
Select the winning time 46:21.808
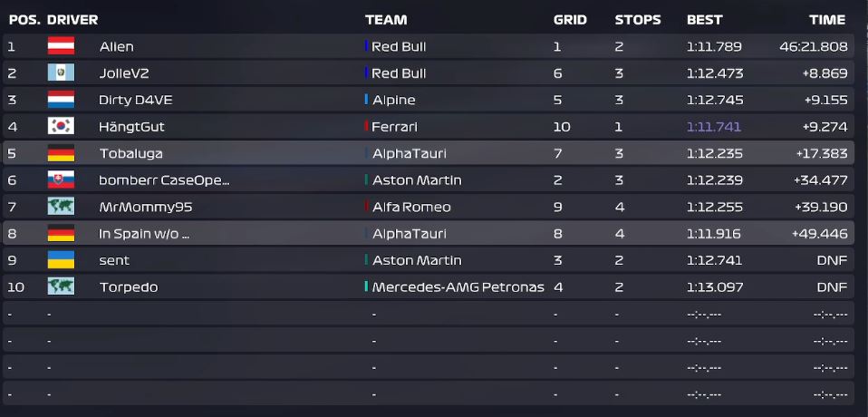click(x=814, y=46)
